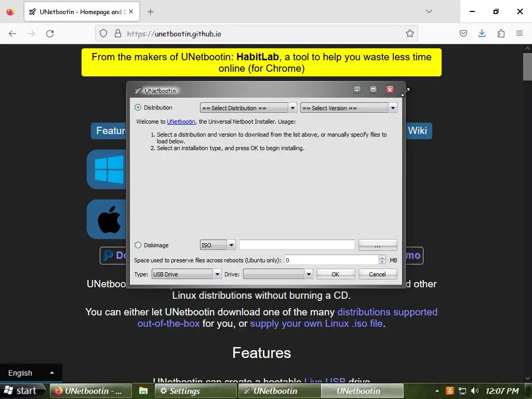The width and height of the screenshot is (532, 399).
Task: Switch to Settings taskbar item
Action: click(x=196, y=391)
